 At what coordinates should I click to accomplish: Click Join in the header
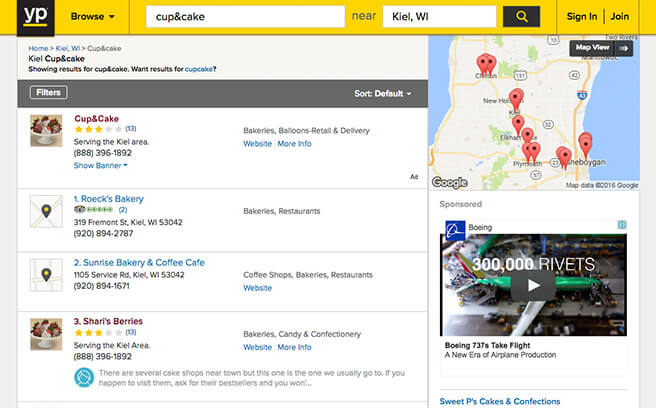pyautogui.click(x=620, y=16)
